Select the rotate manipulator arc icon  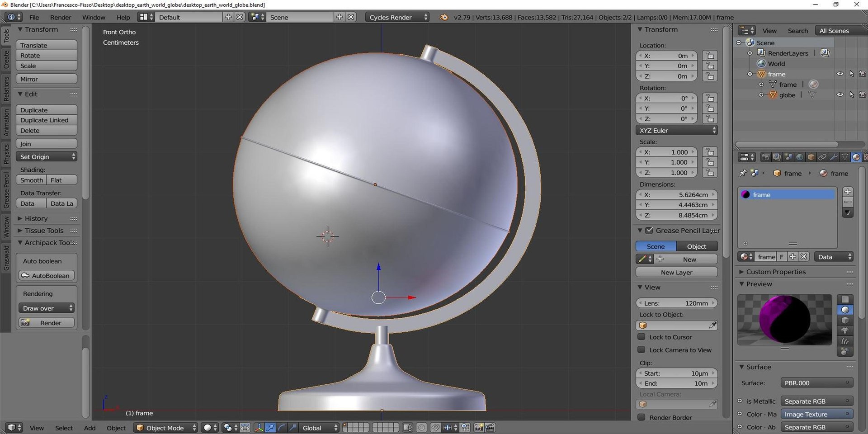click(x=282, y=428)
